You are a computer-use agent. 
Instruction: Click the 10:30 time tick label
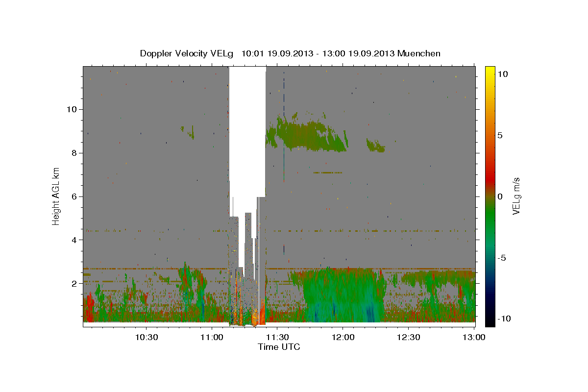pos(147,337)
